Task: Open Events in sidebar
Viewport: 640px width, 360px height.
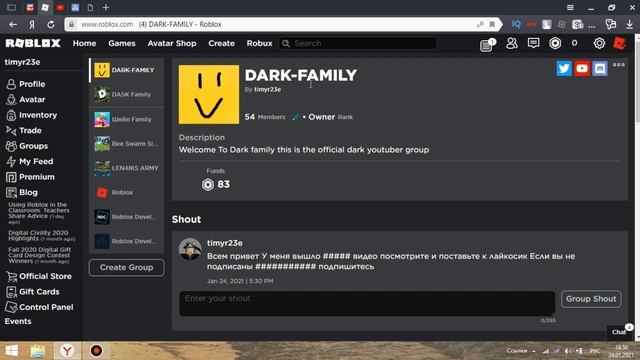Action: point(18,321)
